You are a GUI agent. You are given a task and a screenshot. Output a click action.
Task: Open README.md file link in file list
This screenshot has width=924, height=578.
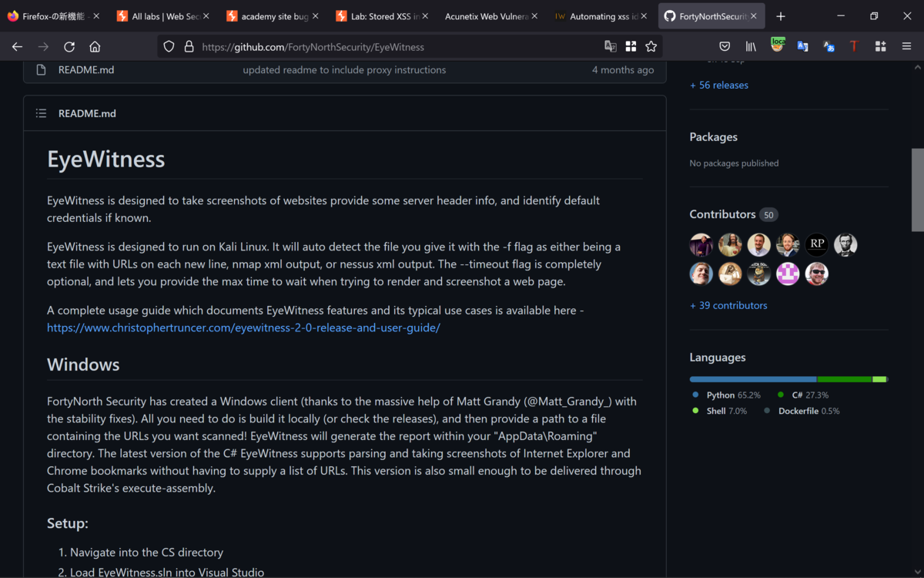tap(86, 69)
